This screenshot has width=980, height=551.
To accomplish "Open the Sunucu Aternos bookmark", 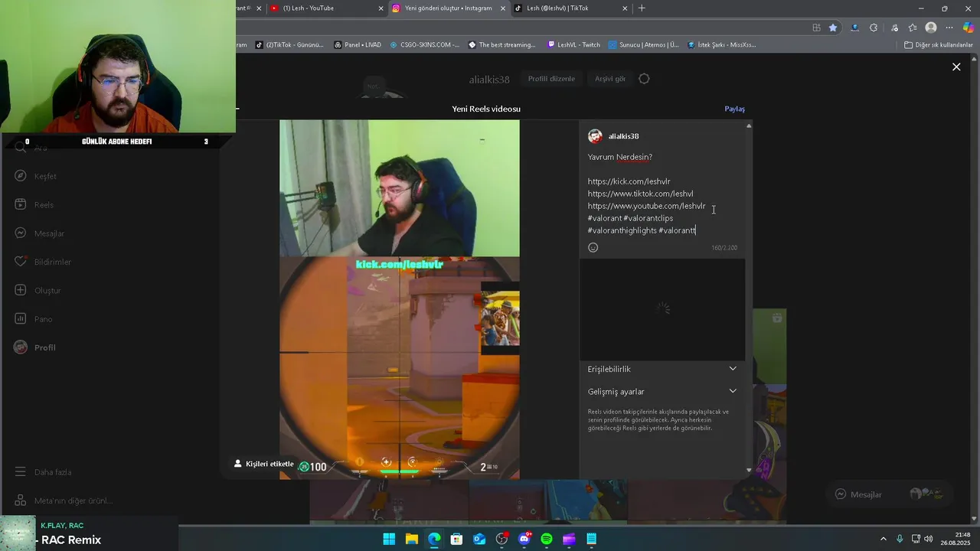I will point(644,44).
